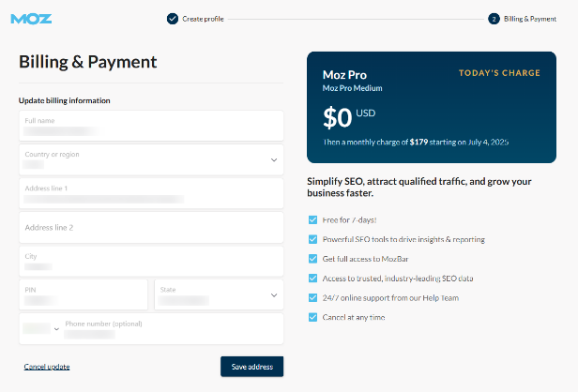
Task: Click the Full name input field
Action: pos(151,126)
